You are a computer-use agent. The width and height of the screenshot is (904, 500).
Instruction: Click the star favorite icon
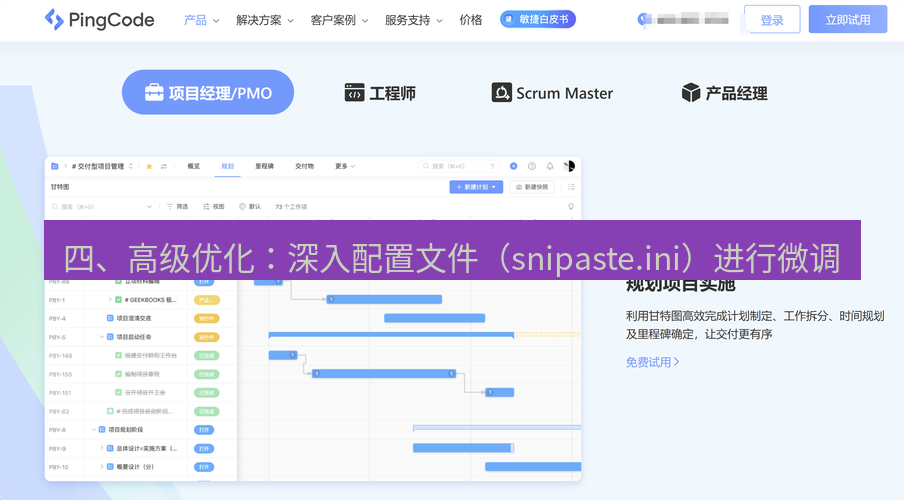[x=149, y=166]
